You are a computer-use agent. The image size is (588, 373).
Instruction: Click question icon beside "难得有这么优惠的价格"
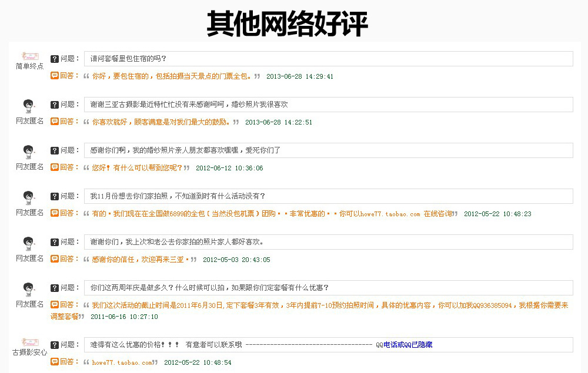[x=55, y=345]
